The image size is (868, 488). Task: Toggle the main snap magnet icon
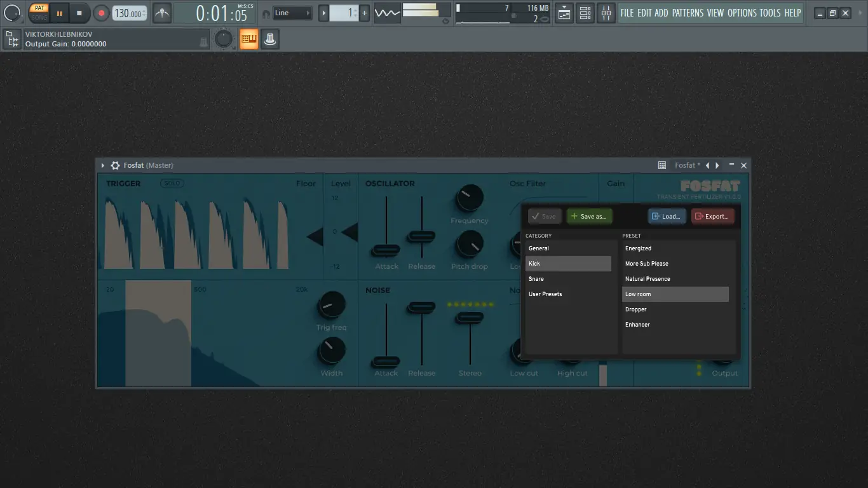point(266,13)
